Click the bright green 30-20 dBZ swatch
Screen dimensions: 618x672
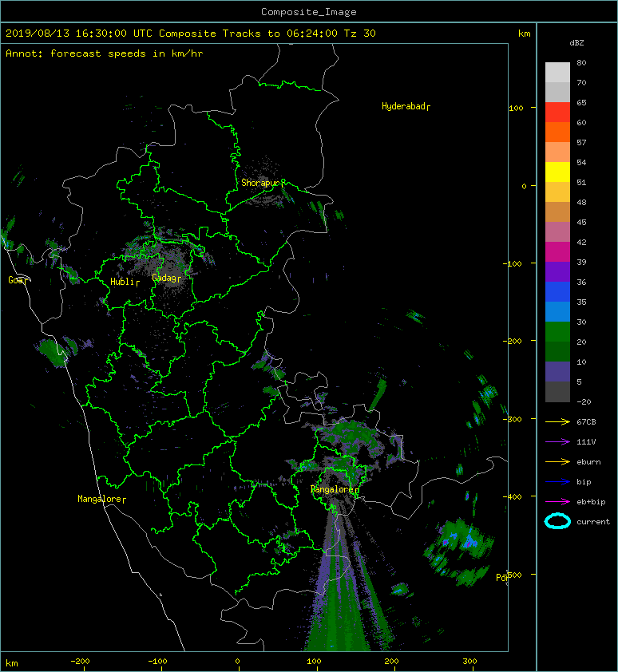click(x=557, y=332)
